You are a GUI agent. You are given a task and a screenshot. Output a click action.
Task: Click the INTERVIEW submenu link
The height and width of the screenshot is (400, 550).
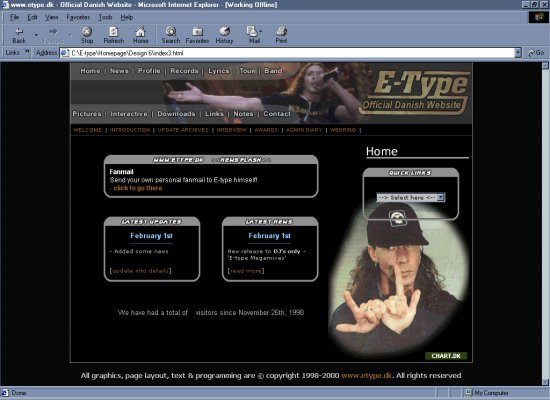point(232,130)
